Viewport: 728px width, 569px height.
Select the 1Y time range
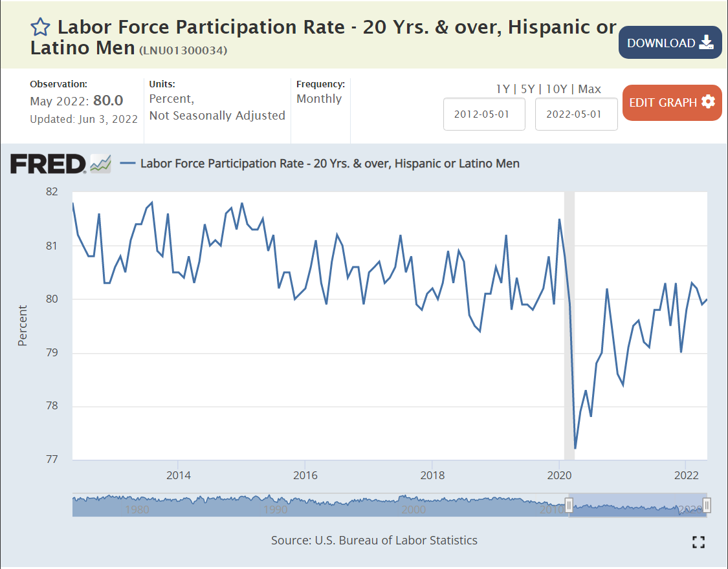coord(503,89)
